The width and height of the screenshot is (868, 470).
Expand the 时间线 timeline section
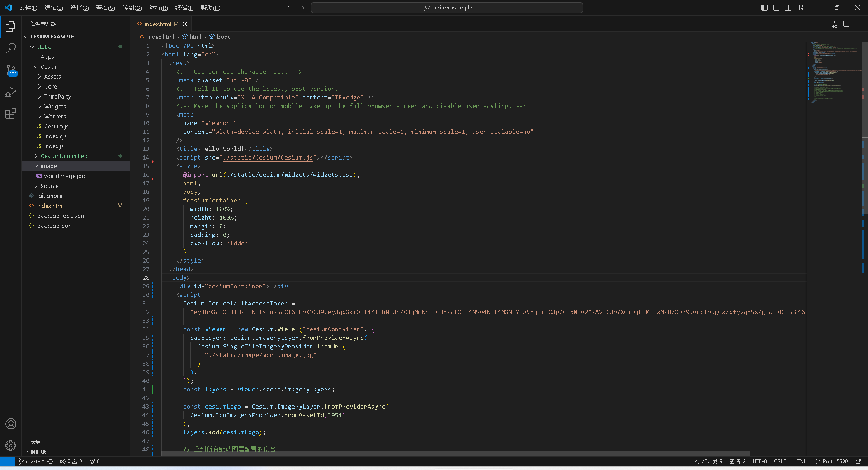75,452
